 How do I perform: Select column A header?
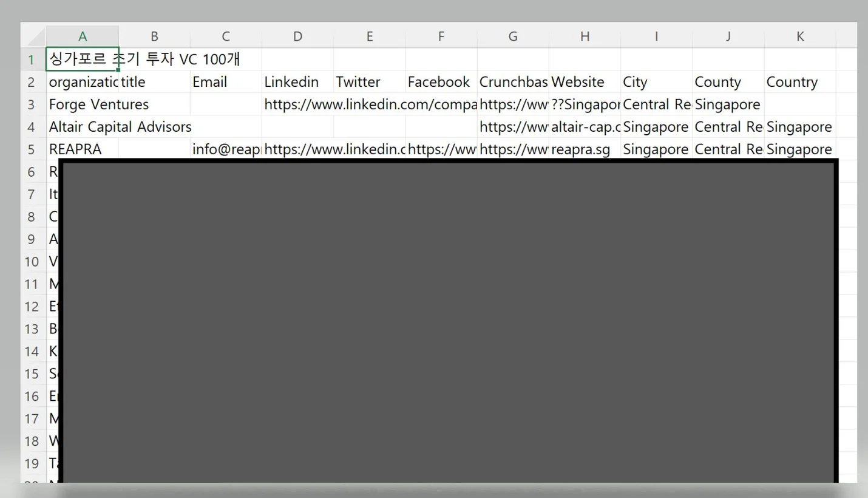pos(83,36)
